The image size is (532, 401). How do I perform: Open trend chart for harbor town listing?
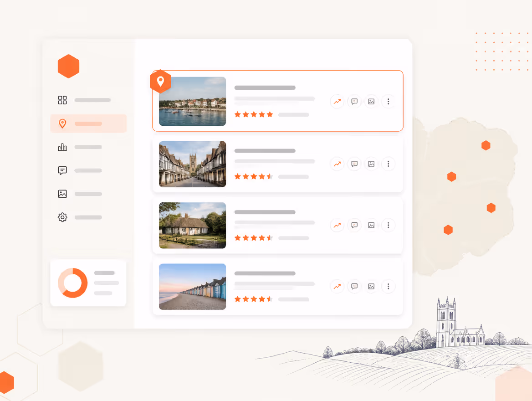coord(337,102)
